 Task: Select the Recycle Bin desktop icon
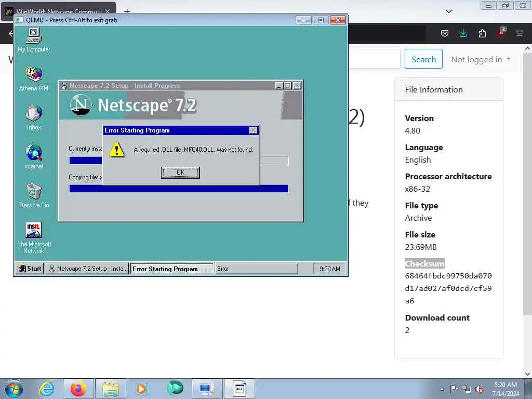34,196
